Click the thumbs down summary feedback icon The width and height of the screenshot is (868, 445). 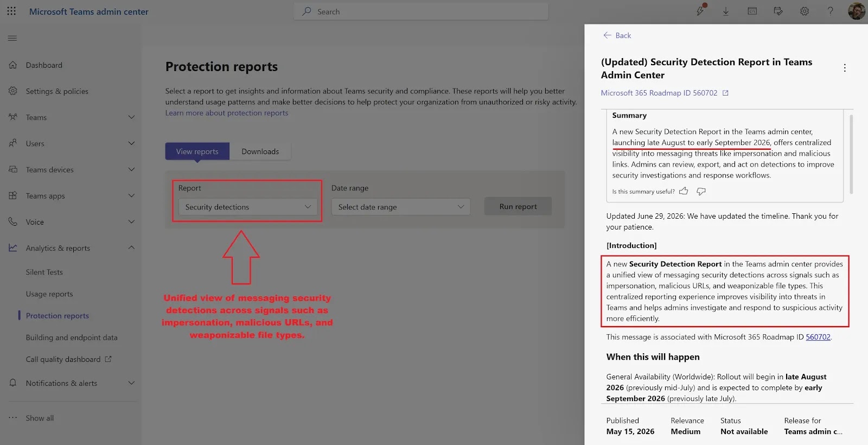[701, 191]
